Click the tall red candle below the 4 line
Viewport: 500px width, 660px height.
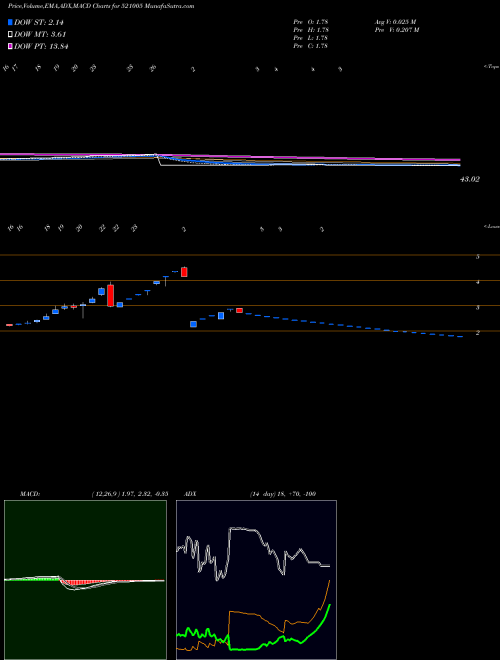coord(110,295)
